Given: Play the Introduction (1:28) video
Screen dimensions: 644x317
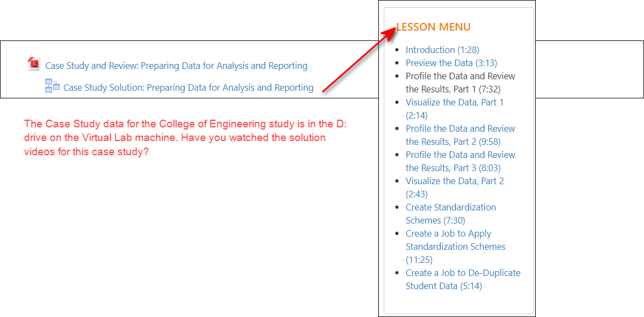Looking at the screenshot, I should [442, 50].
